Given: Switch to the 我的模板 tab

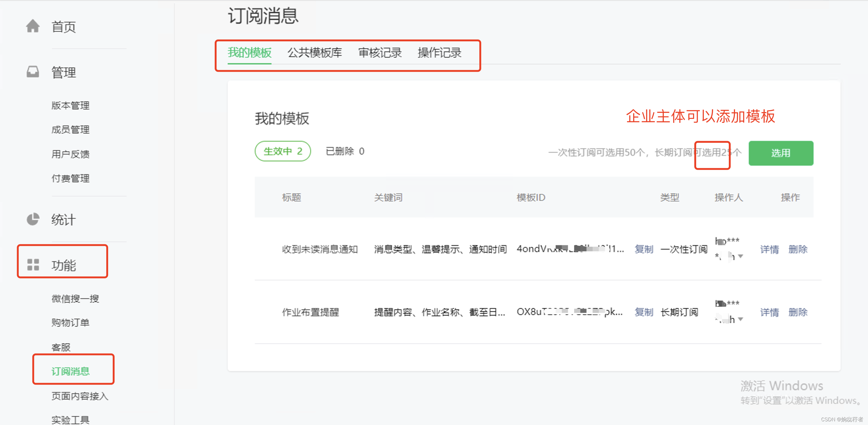Looking at the screenshot, I should 249,53.
